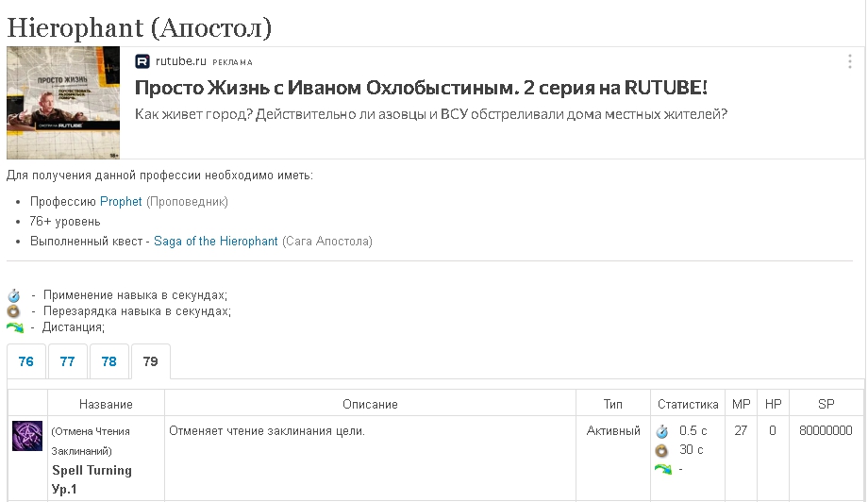This screenshot has height=502, width=868.
Task: Click the 0.5 с cast time value
Action: click(693, 430)
